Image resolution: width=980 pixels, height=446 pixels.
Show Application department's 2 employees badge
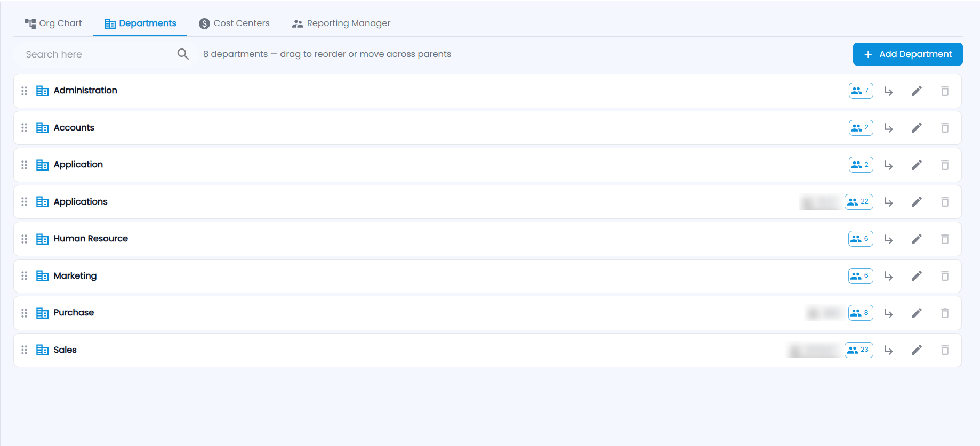[861, 165]
